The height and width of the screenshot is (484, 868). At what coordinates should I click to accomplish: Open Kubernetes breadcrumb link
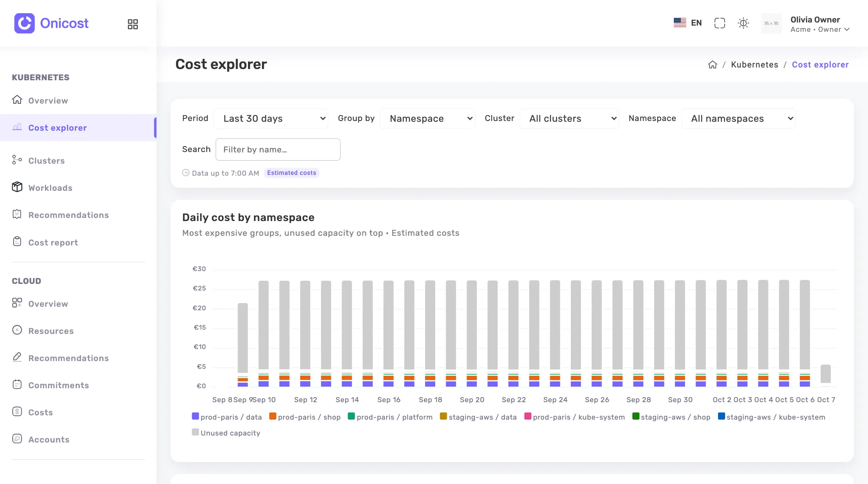pyautogui.click(x=754, y=65)
